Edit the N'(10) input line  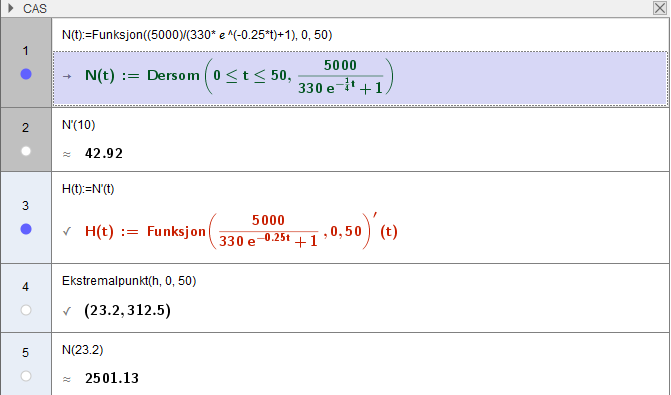coord(79,125)
